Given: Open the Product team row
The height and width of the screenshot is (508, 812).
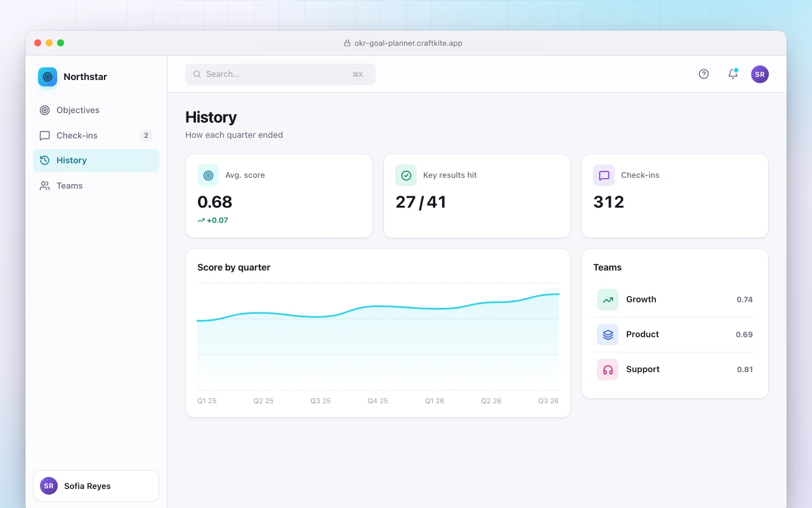Looking at the screenshot, I should (x=675, y=335).
